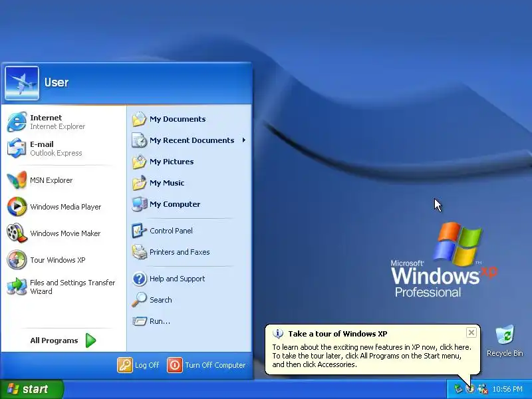Click the Search magnifying glass icon

(139, 300)
